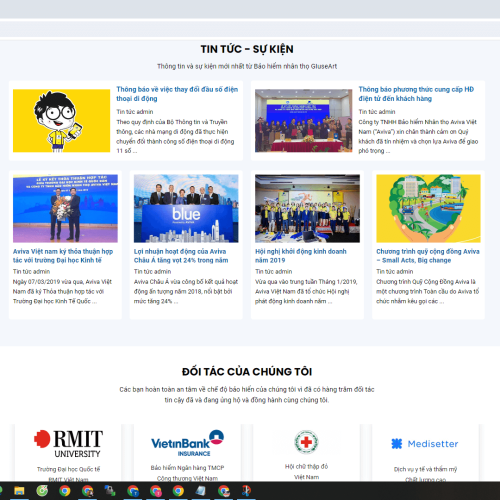Open 'Chương trình quỹ cộng đồng Aviva' article

428,256
